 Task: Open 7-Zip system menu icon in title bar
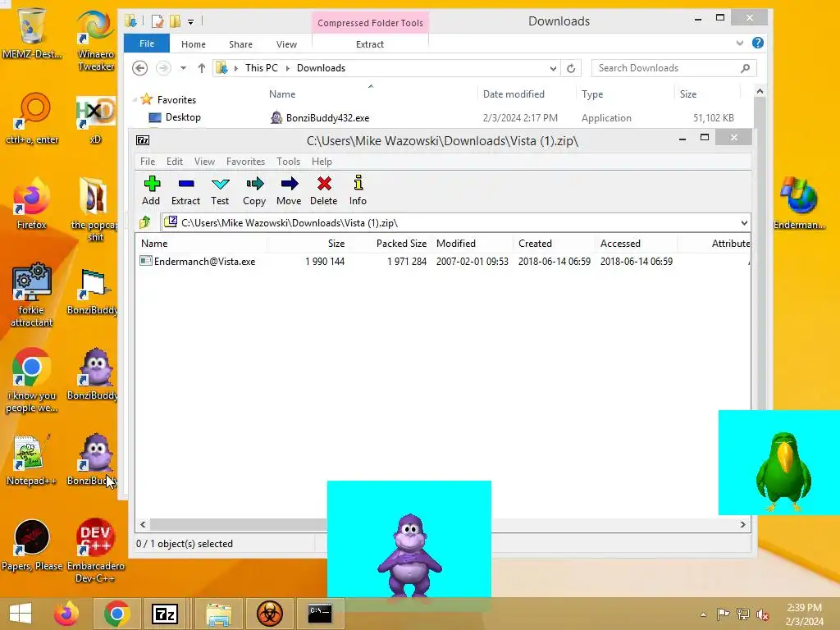coord(143,140)
